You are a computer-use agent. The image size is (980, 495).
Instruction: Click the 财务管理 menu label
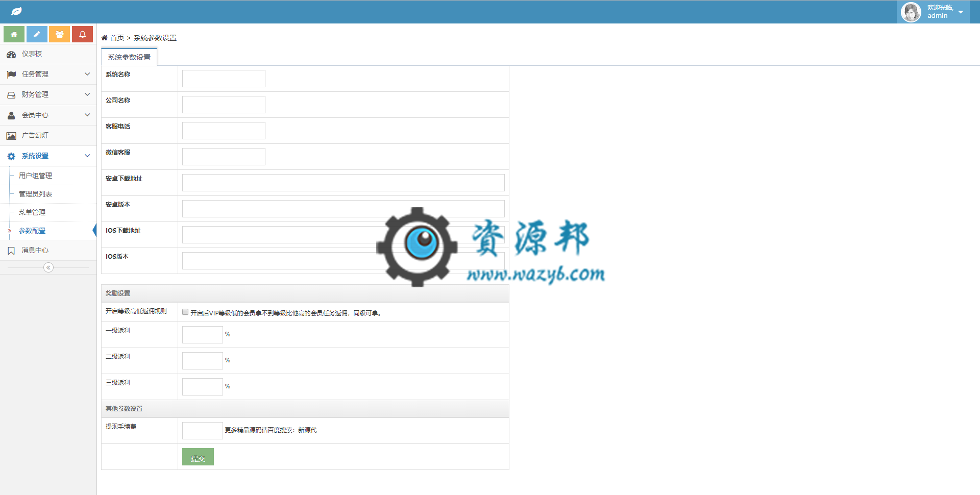pyautogui.click(x=35, y=95)
